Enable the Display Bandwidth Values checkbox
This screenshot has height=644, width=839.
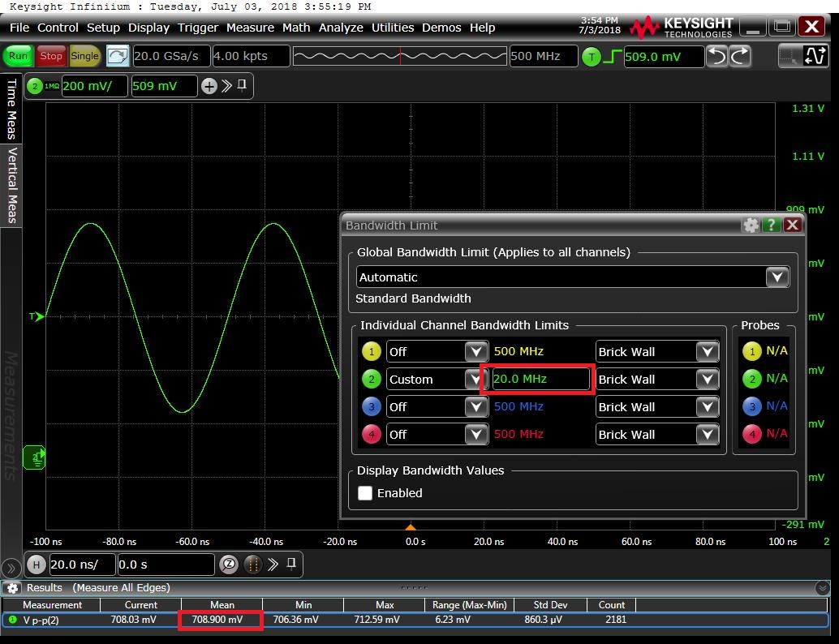click(x=365, y=493)
